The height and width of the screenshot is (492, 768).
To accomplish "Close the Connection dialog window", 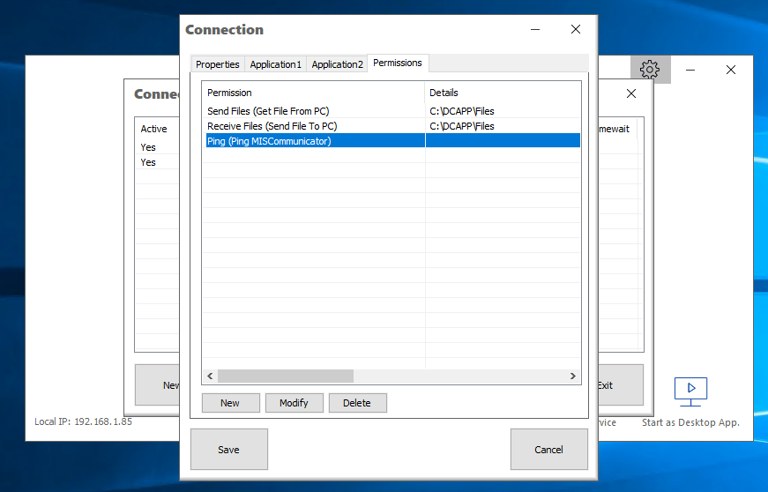I will point(576,29).
